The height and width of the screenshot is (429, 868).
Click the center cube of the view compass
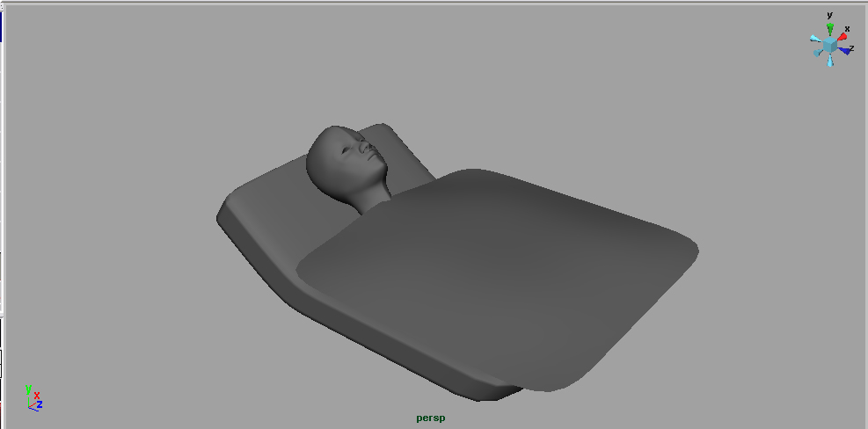pos(829,45)
